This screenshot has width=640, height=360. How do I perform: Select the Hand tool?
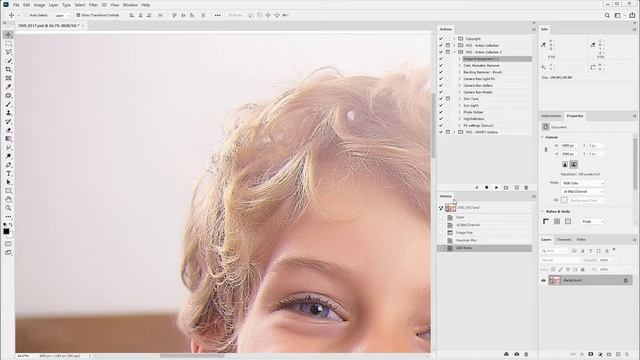(8, 200)
